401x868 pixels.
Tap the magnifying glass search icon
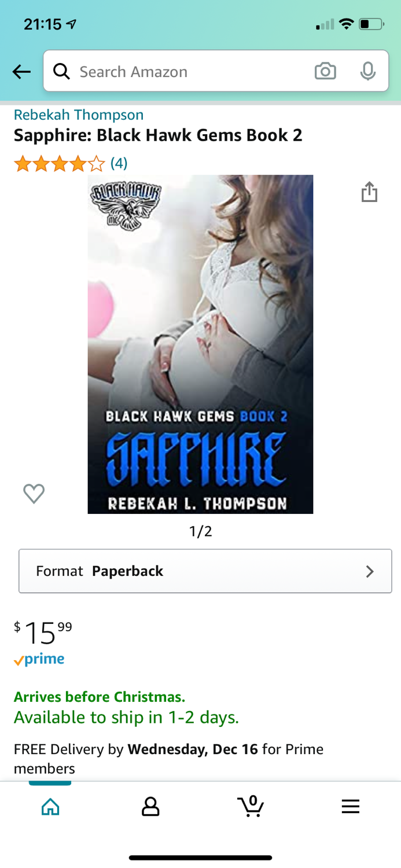[61, 71]
